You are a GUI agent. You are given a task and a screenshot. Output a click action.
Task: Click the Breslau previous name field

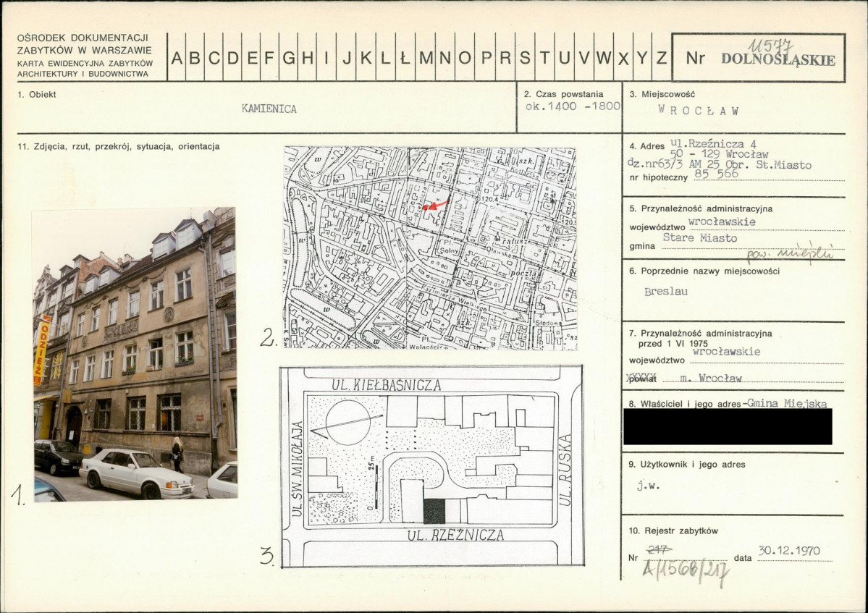(x=666, y=292)
